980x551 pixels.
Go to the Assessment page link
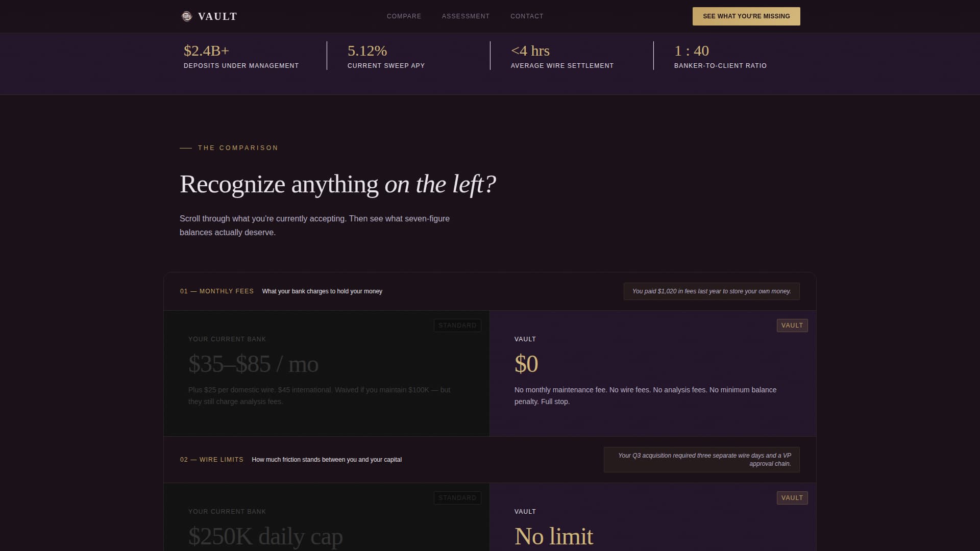pos(465,16)
